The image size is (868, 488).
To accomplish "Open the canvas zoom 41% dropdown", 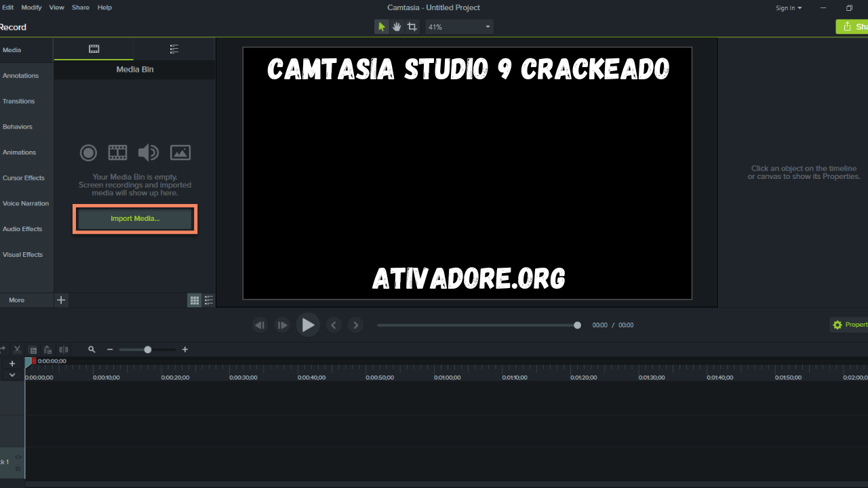I will point(459,27).
